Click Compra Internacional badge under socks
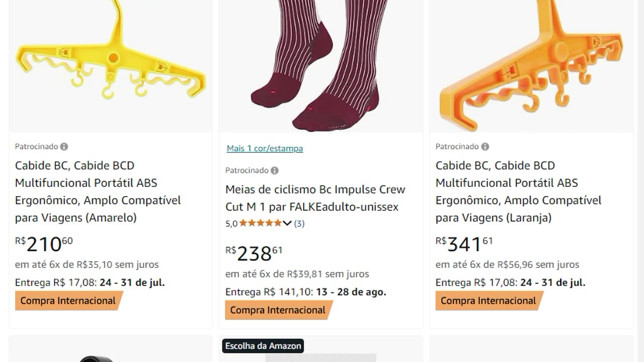The image size is (644, 362). (x=278, y=310)
